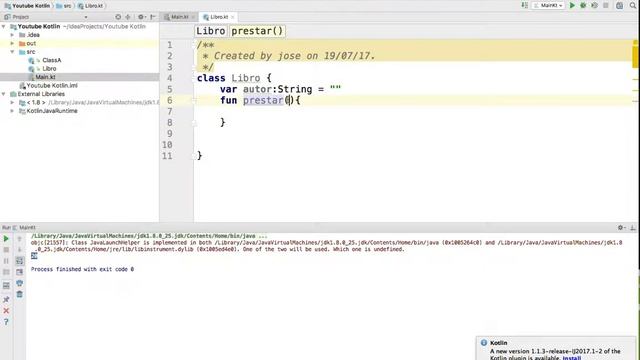Viewport: 640px width, 360px height.
Task: Open Run panel gear settings
Action: tap(621, 228)
